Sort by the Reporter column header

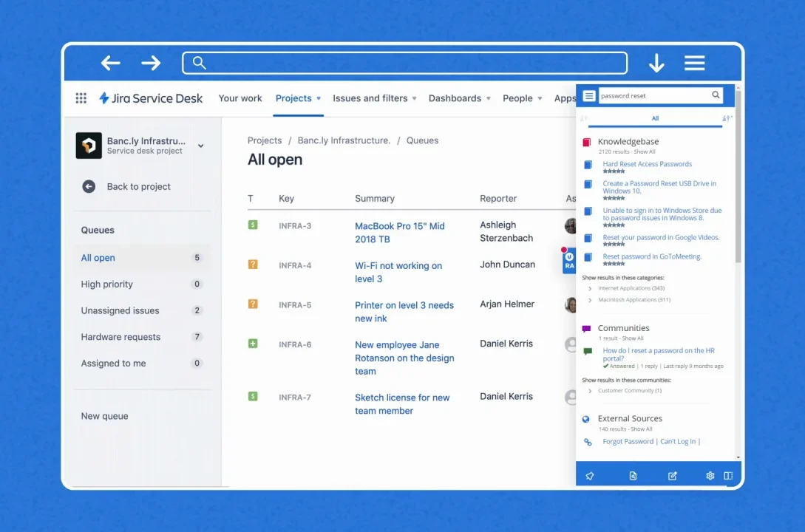(498, 198)
